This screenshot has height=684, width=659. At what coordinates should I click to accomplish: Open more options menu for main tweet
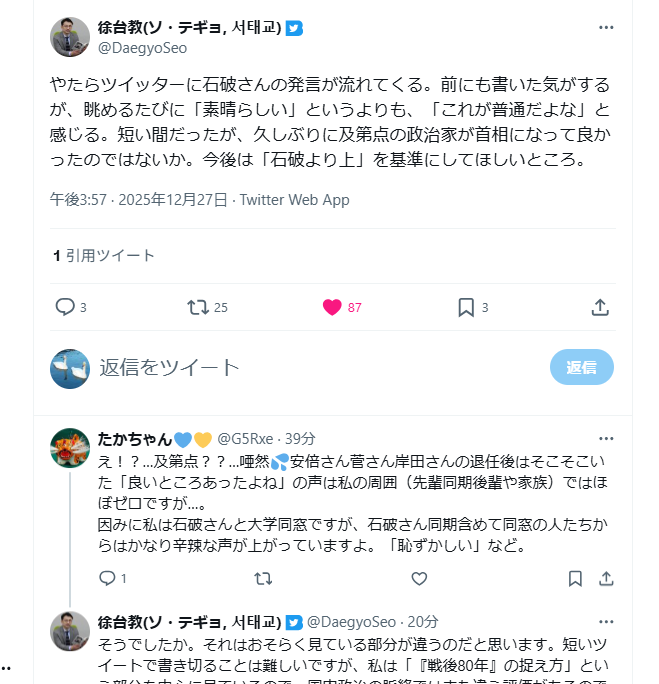click(606, 28)
